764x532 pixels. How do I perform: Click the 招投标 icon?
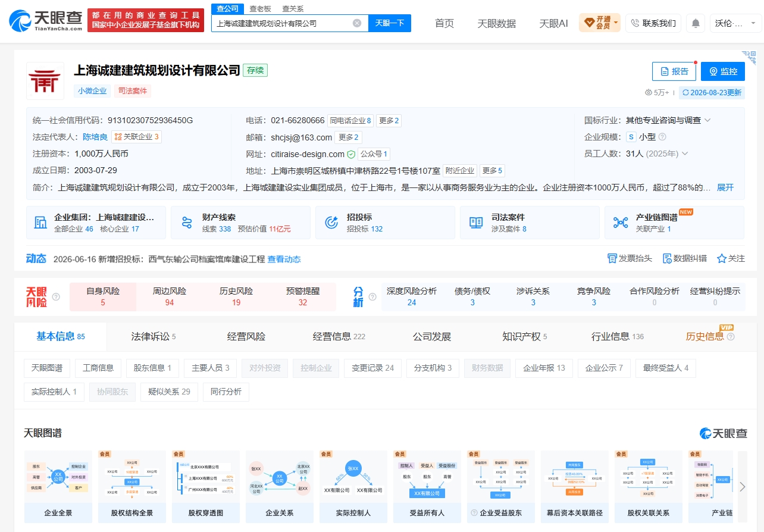pos(331,223)
